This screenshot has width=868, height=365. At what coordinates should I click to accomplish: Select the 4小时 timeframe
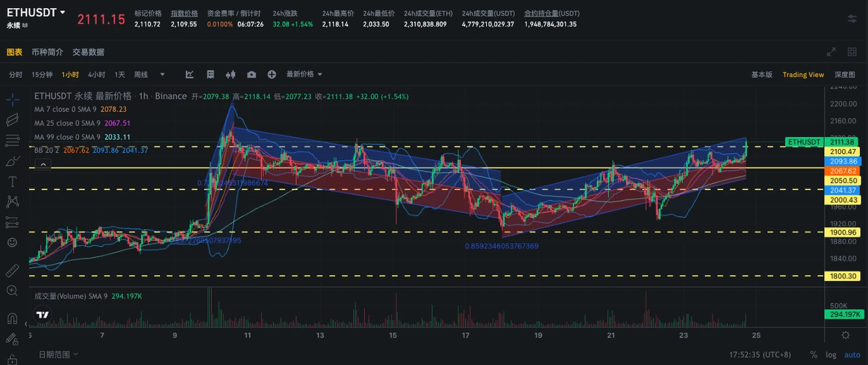[x=96, y=75]
